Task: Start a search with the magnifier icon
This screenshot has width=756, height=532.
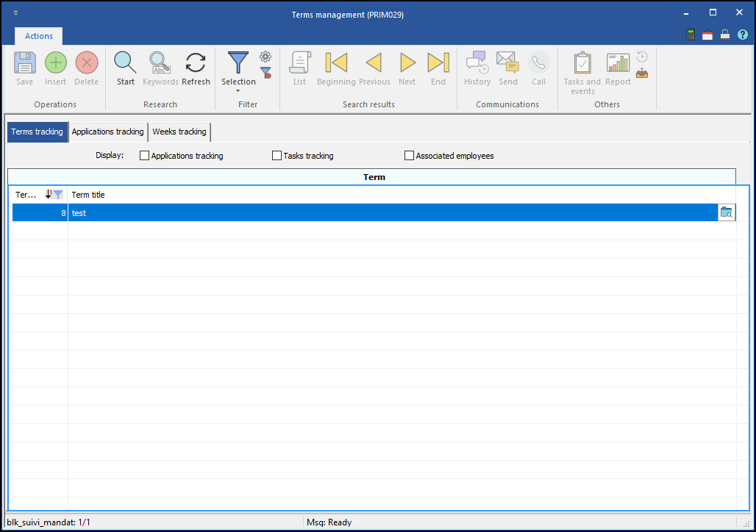Action: pos(125,62)
